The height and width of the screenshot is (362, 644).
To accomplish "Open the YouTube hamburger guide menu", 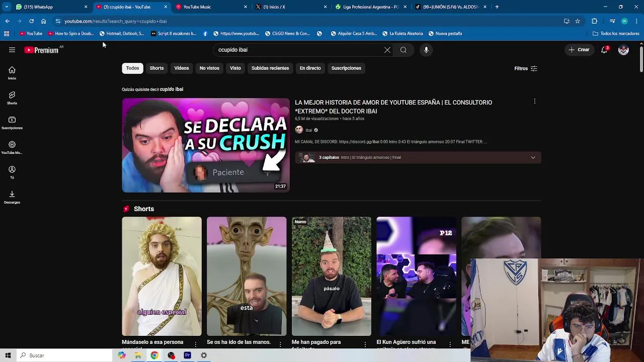I will coord(12,50).
